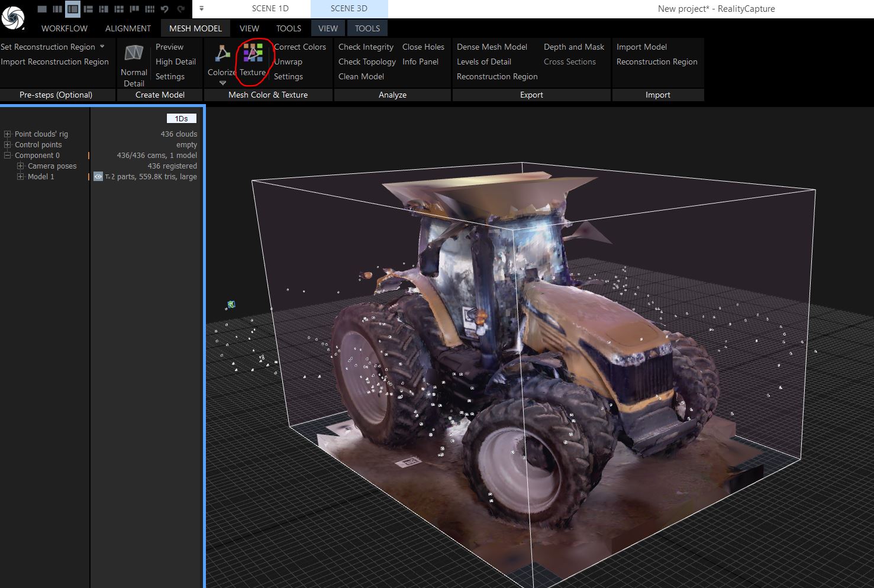The height and width of the screenshot is (588, 874).
Task: Switch to the ALIGNMENT ribbon tab
Action: tap(128, 28)
